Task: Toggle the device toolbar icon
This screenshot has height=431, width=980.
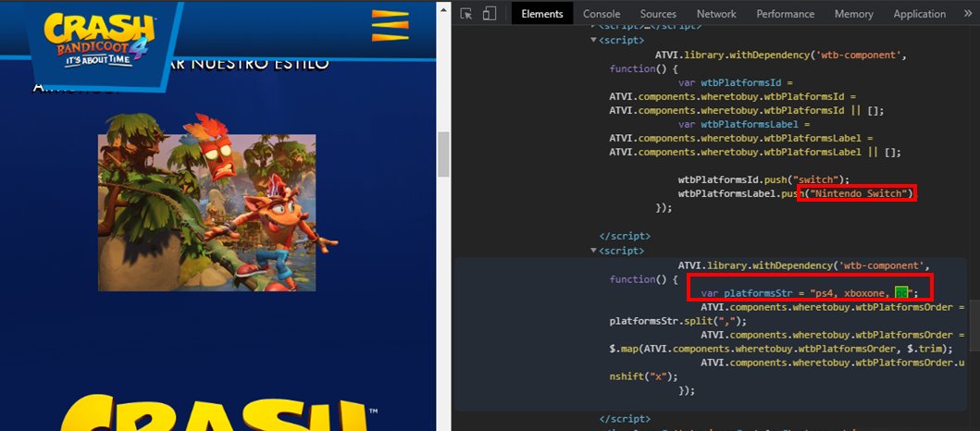Action: click(490, 14)
